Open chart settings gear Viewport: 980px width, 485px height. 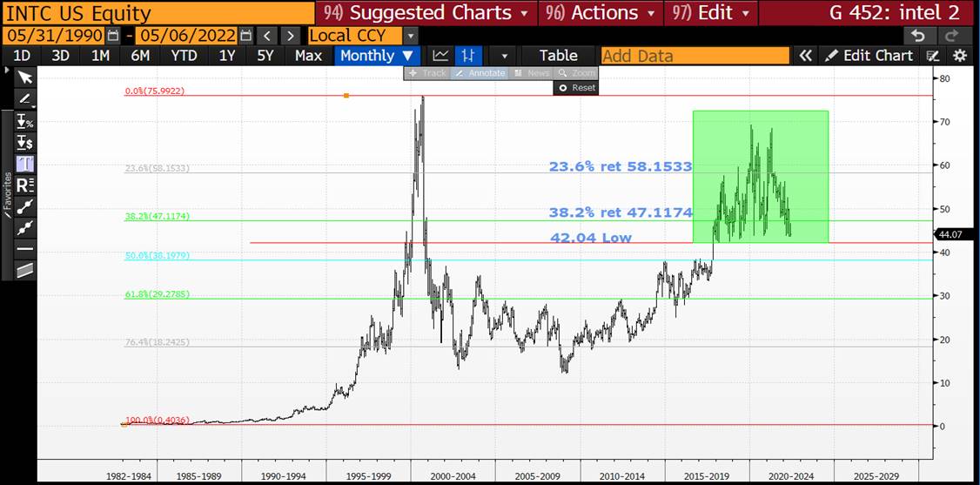[959, 56]
